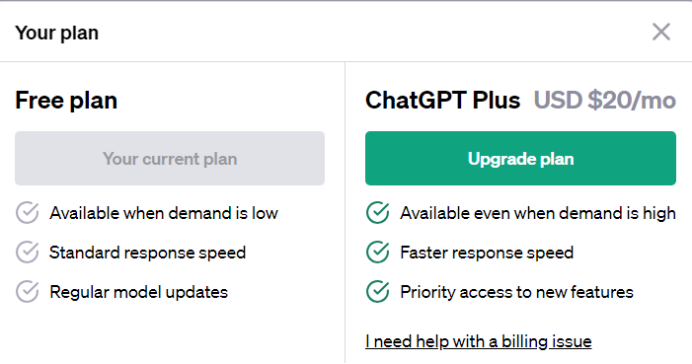Click check icon beside Regular model updates
Image resolution: width=692 pixels, height=364 pixels.
tap(27, 291)
